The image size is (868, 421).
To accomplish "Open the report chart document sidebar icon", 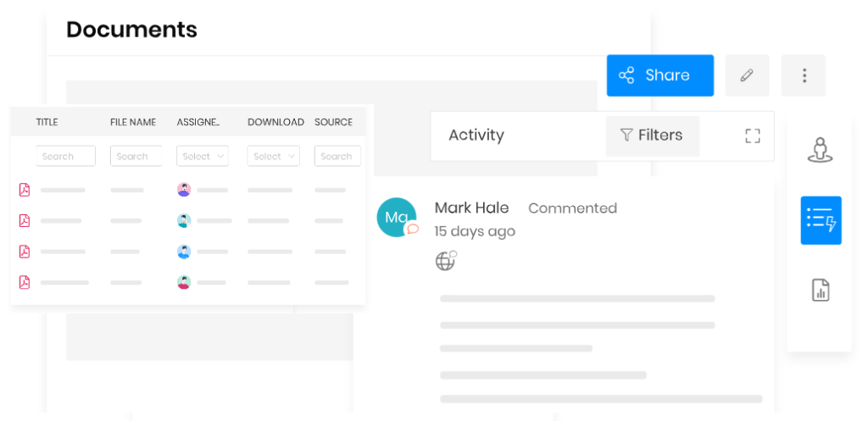I will point(820,291).
